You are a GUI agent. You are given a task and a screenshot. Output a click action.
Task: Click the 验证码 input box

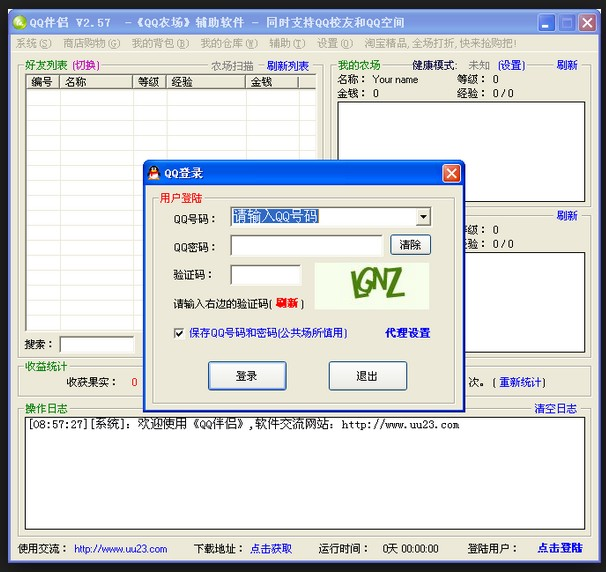(x=266, y=275)
